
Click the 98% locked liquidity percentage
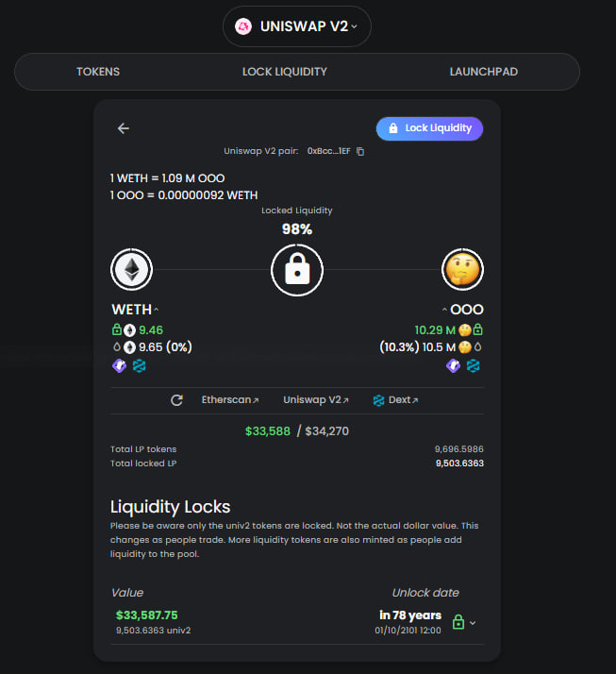coord(297,229)
